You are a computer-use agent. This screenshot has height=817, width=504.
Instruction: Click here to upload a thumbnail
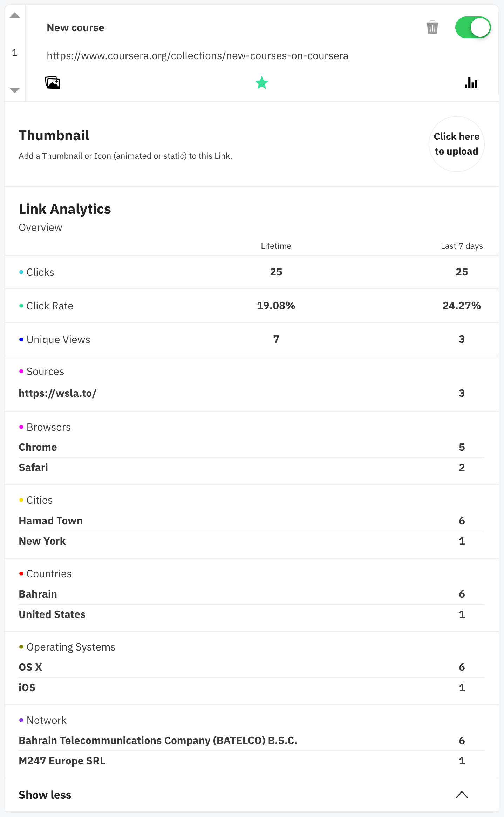pos(456,144)
